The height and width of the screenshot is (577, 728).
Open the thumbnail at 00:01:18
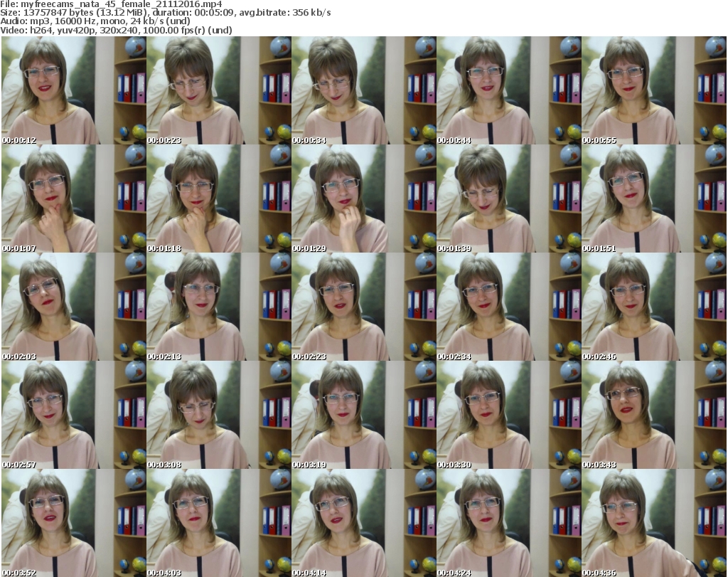tap(219, 198)
